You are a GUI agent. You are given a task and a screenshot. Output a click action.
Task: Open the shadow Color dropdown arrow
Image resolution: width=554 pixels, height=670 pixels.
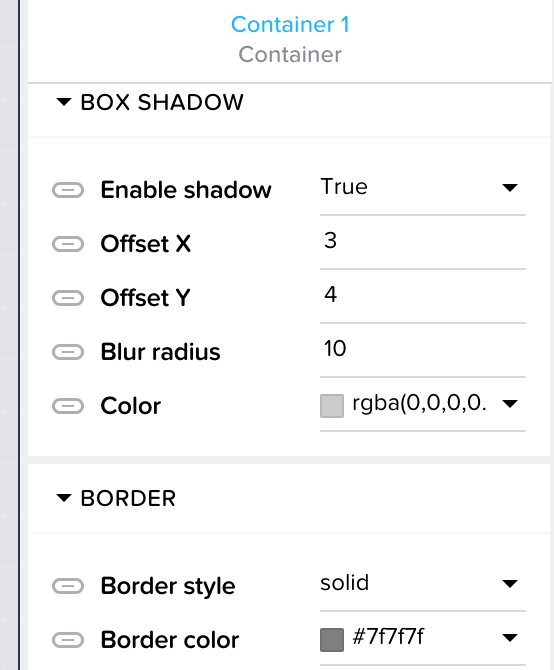pyautogui.click(x=510, y=403)
